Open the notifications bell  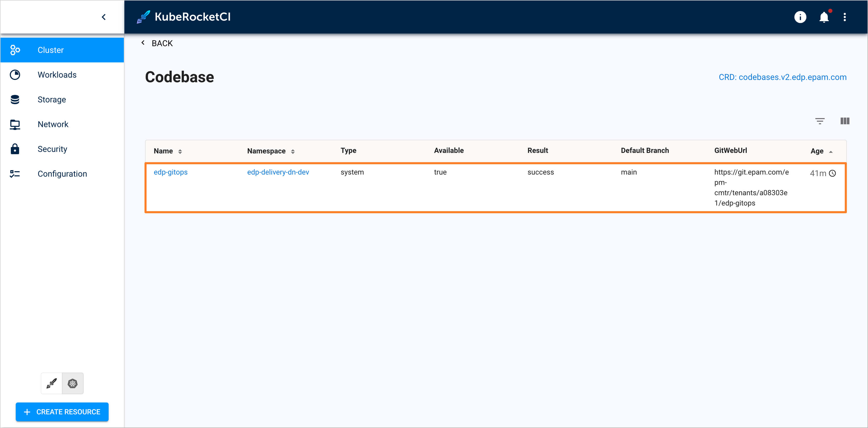824,17
